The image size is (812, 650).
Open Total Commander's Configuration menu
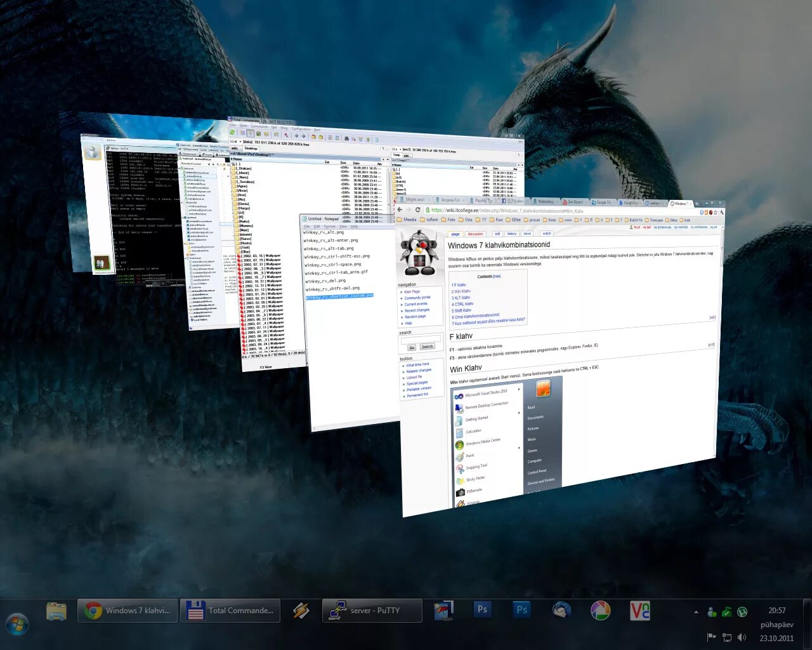pos(301,129)
